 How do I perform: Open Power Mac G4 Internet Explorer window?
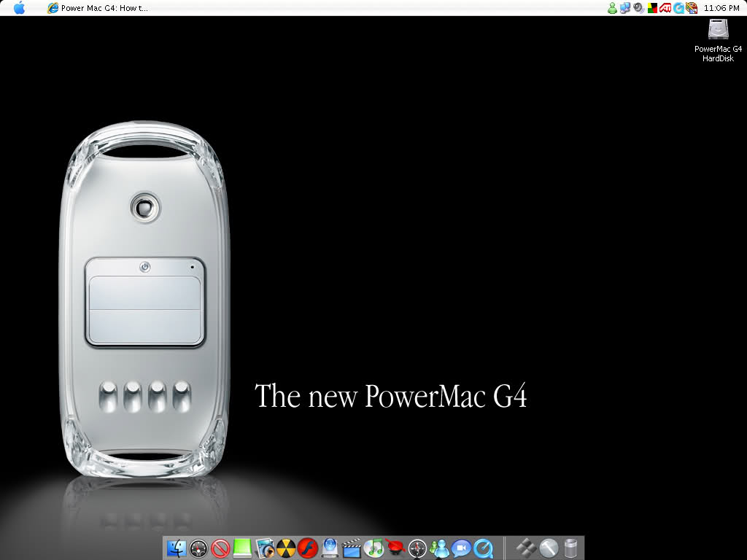(x=98, y=7)
